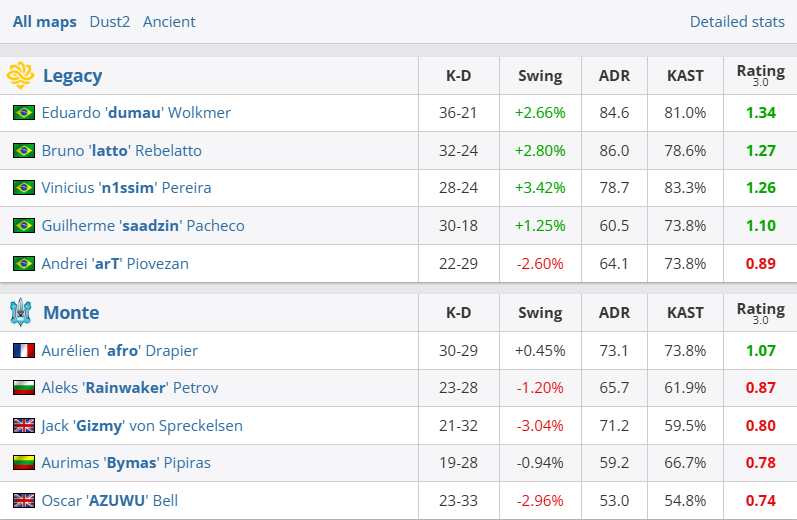Image resolution: width=797 pixels, height=520 pixels.
Task: Click Bulgarian flag beside Rainwaker
Action: pyautogui.click(x=24, y=388)
